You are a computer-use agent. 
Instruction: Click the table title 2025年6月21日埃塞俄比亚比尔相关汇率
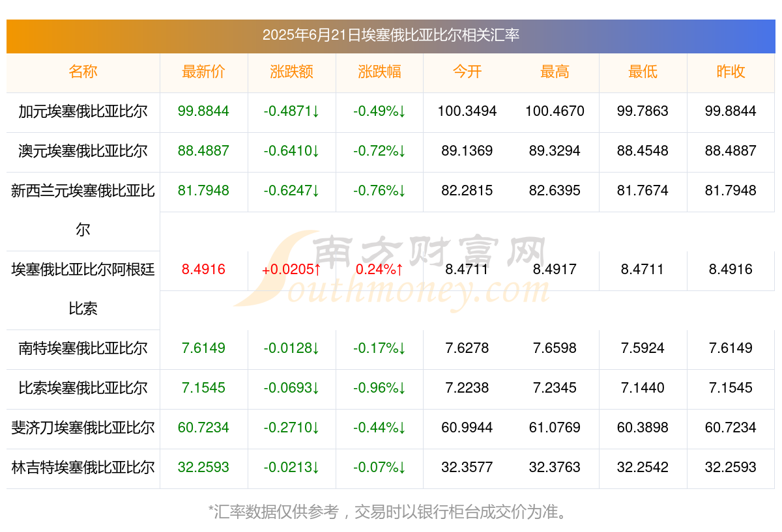pos(391,35)
